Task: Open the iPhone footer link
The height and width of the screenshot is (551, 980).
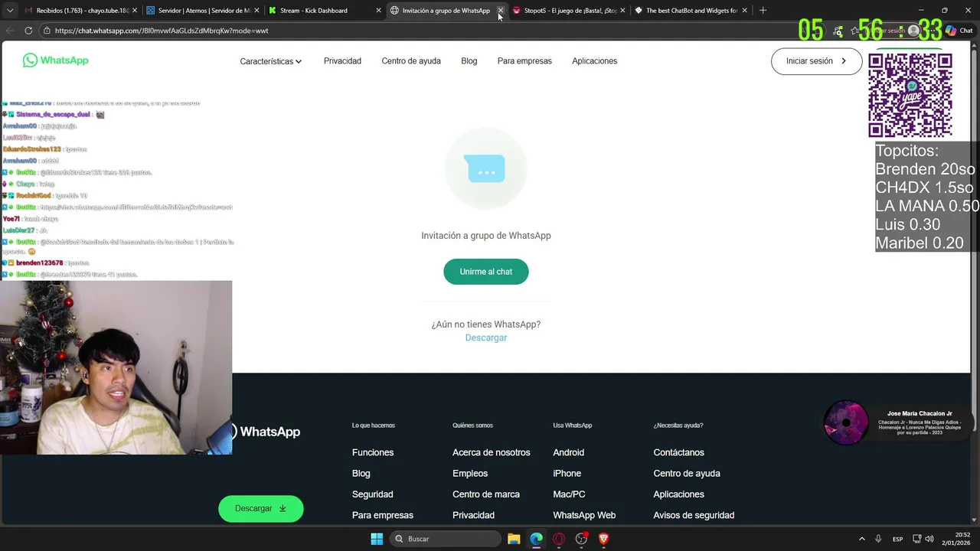Action: (x=567, y=474)
